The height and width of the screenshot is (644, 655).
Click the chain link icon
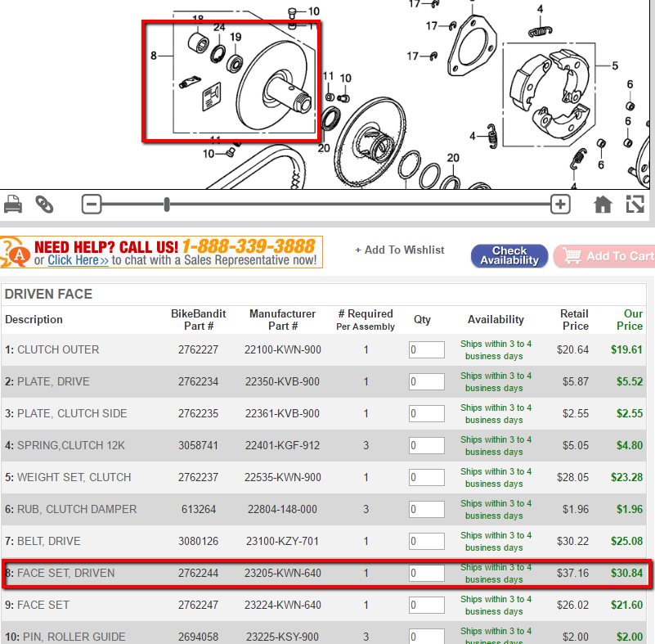click(44, 205)
